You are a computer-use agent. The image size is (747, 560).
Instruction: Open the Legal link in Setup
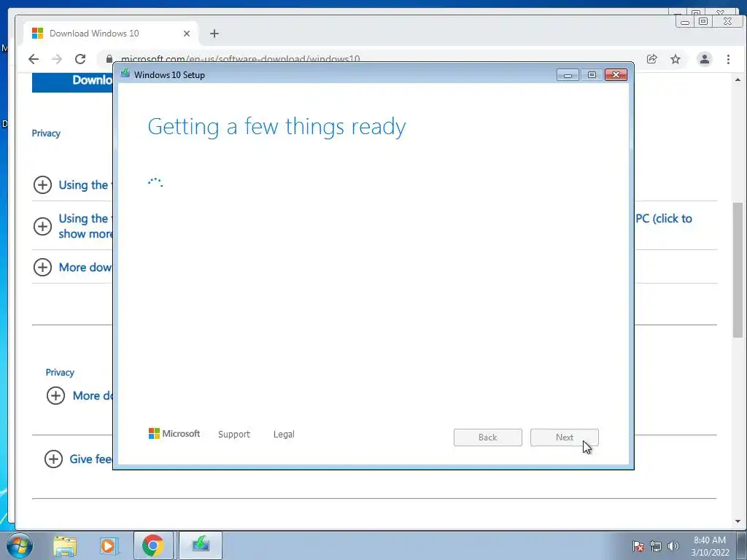click(284, 435)
